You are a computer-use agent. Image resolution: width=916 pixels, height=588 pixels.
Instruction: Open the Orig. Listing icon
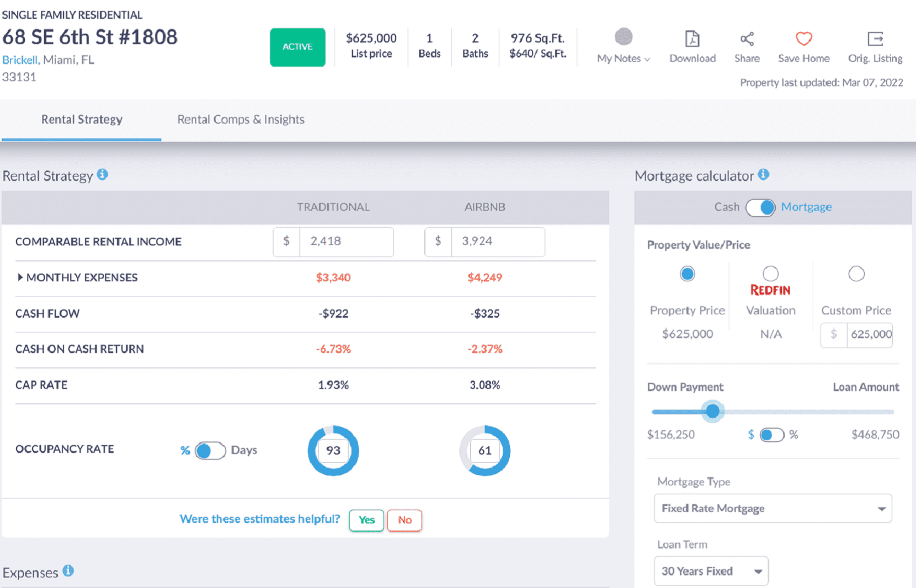[x=875, y=39]
